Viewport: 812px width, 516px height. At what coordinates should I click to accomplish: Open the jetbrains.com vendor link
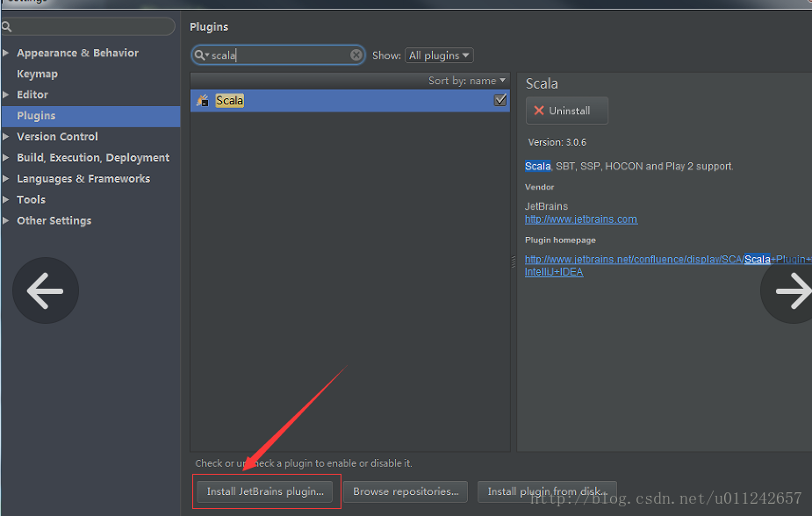pyautogui.click(x=581, y=219)
